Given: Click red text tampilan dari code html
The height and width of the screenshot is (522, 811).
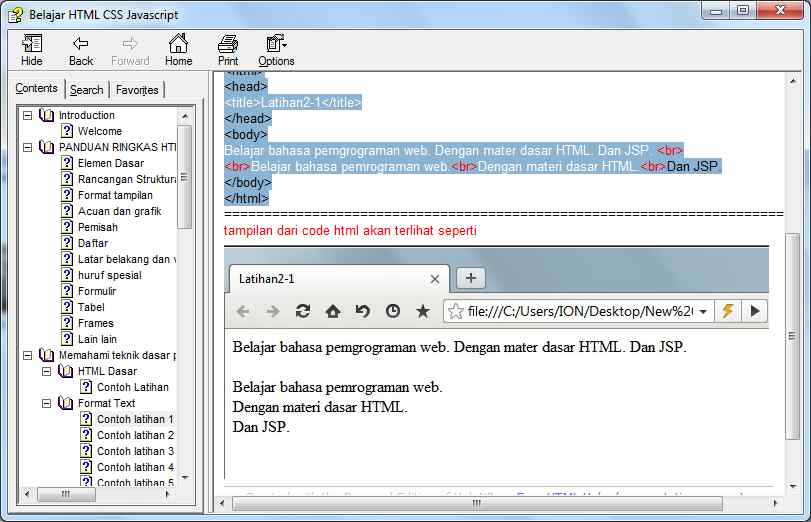Looking at the screenshot, I should [x=350, y=231].
